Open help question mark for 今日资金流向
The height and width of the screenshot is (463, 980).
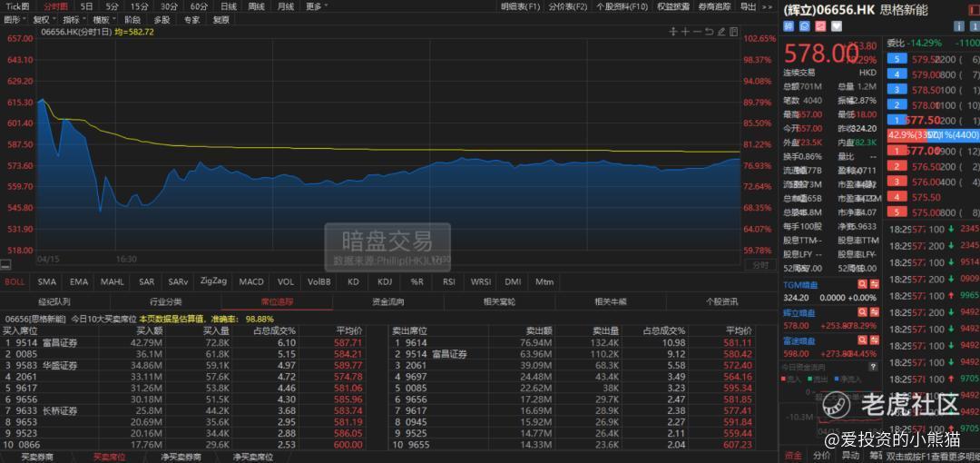click(x=875, y=367)
